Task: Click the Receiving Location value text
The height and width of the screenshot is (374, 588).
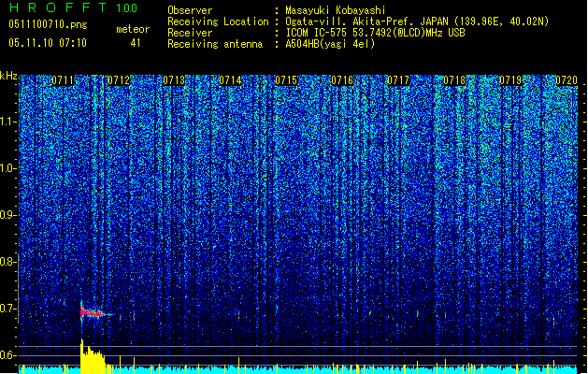Action: click(x=417, y=22)
